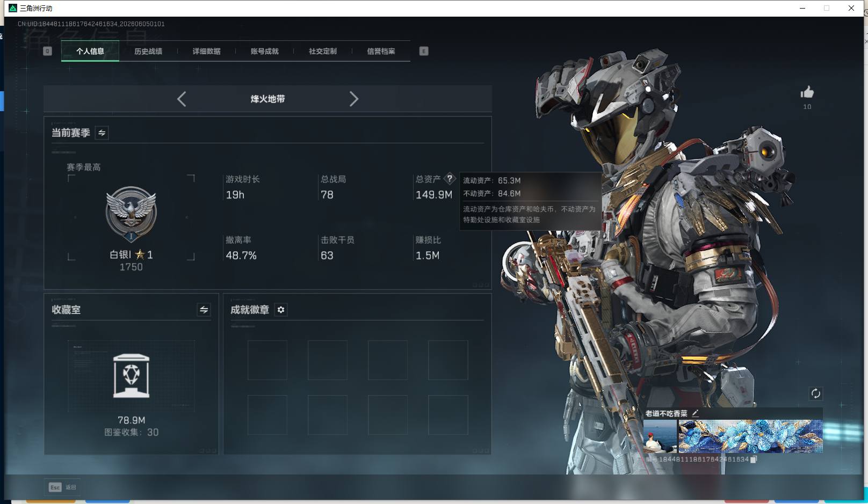
Task: Select the first empty badge slot, bottom row
Action: [267, 415]
